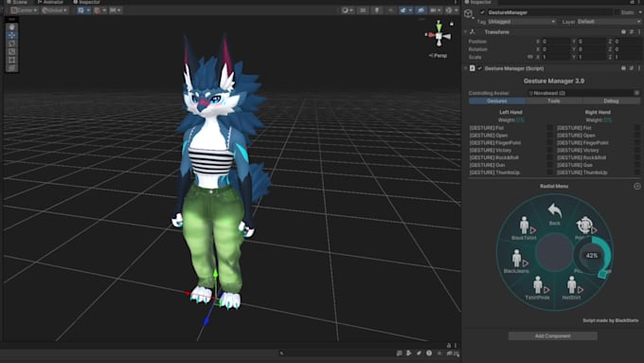This screenshot has height=363, width=644.
Task: Open the grid snapping dropdown
Action: (99, 10)
